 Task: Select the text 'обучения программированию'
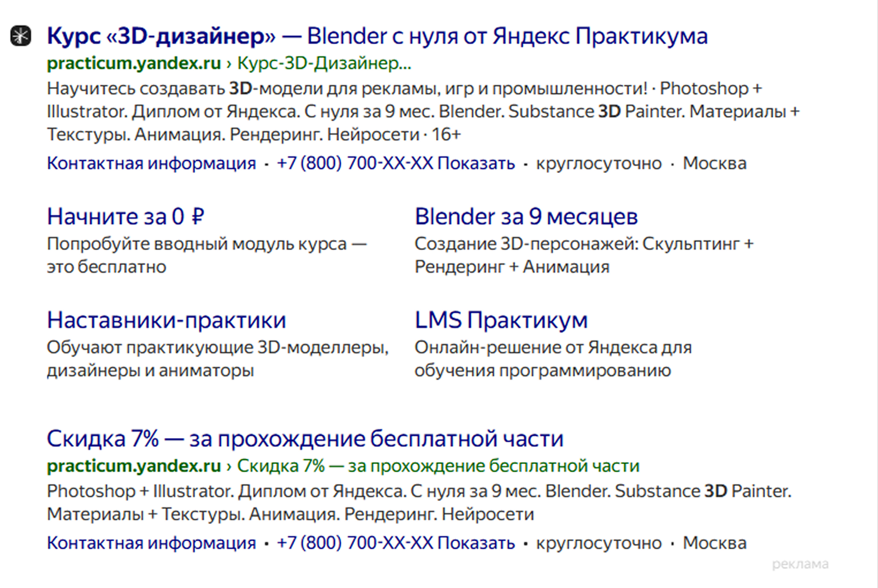[x=543, y=370]
